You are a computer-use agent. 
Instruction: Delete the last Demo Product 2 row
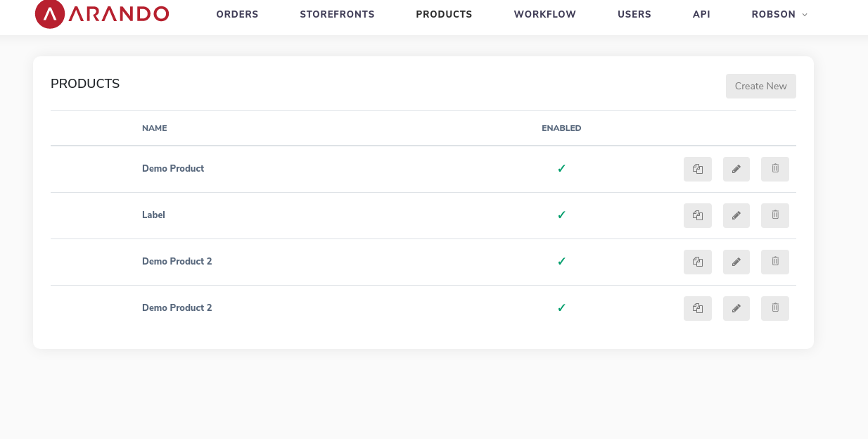pos(774,308)
